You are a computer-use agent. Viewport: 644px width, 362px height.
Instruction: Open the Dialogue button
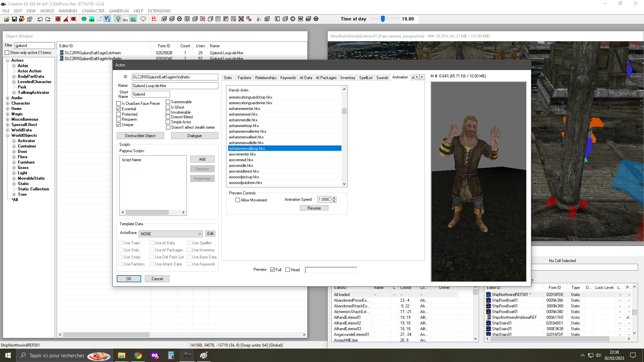[195, 136]
